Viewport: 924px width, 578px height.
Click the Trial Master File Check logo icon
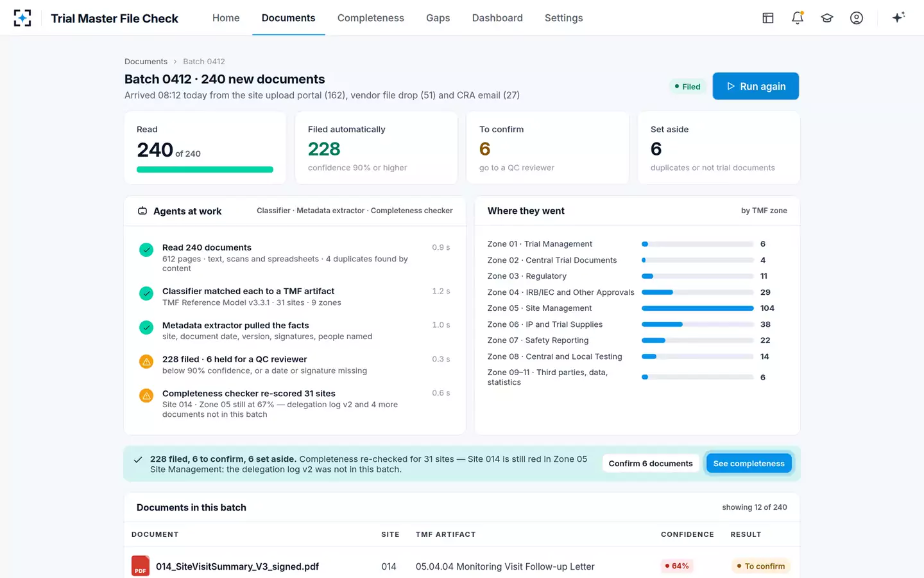pos(22,18)
